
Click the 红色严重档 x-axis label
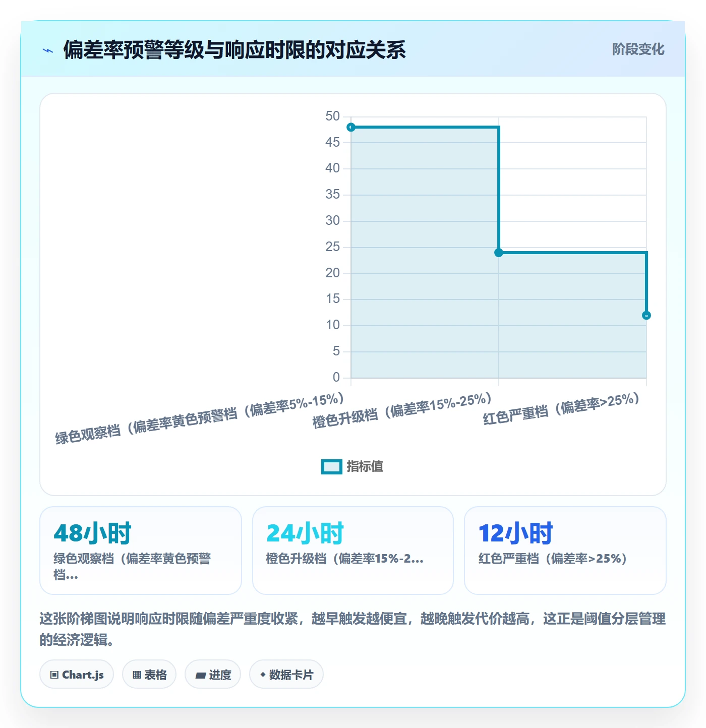(x=561, y=409)
